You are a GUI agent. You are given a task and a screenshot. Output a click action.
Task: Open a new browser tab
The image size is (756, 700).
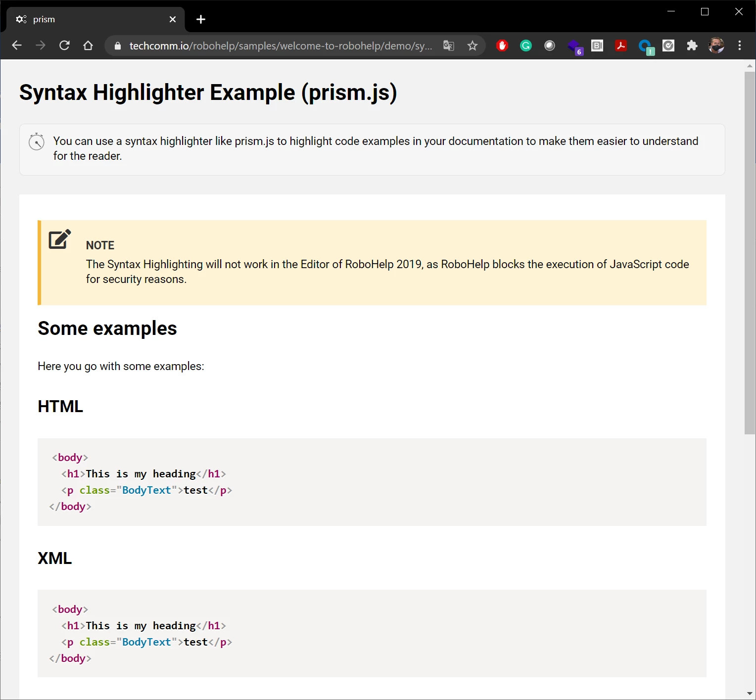point(200,19)
